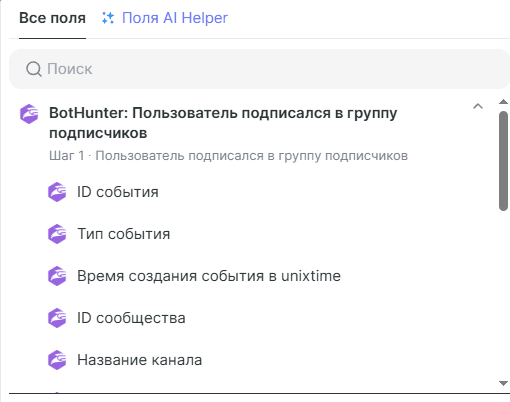This screenshot has width=510, height=402.
Task: Click the icon next to ID сообщества
Action: point(57,318)
